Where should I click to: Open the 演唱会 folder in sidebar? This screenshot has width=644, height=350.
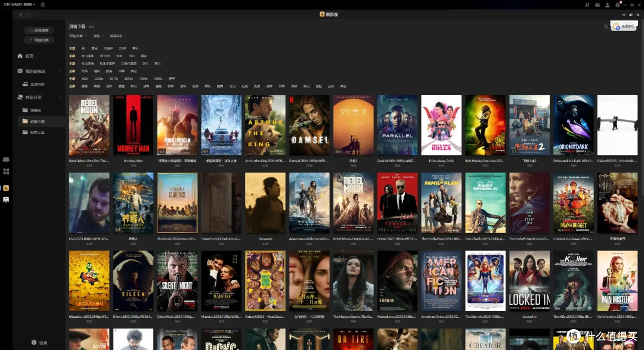32,110
